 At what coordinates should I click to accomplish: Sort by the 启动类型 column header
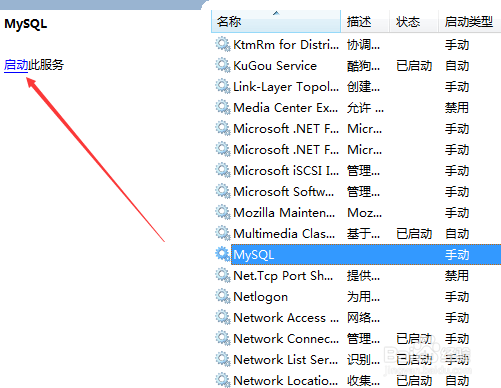coord(470,22)
